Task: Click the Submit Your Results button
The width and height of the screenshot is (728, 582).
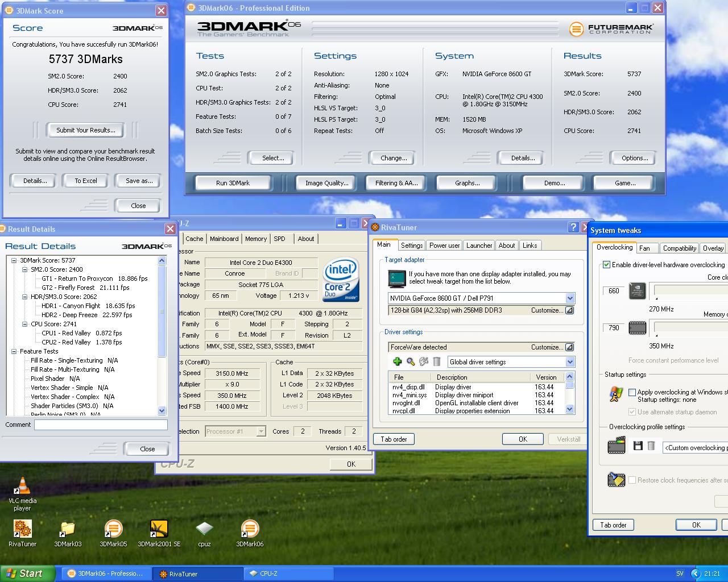Action: [x=86, y=130]
